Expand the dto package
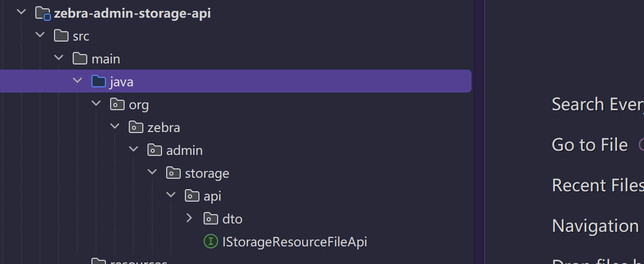The image size is (644, 264). click(190, 219)
